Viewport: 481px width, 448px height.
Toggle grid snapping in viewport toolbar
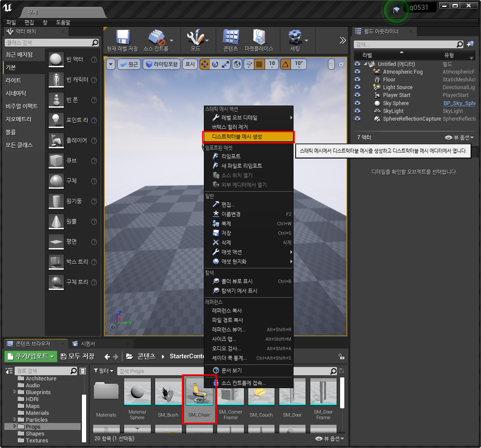[259, 64]
